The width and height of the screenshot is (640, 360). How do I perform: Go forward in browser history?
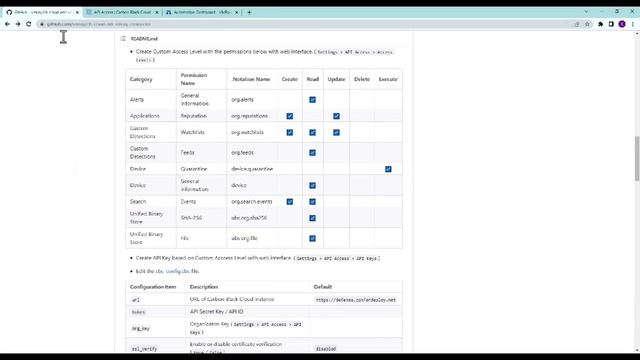click(x=18, y=24)
